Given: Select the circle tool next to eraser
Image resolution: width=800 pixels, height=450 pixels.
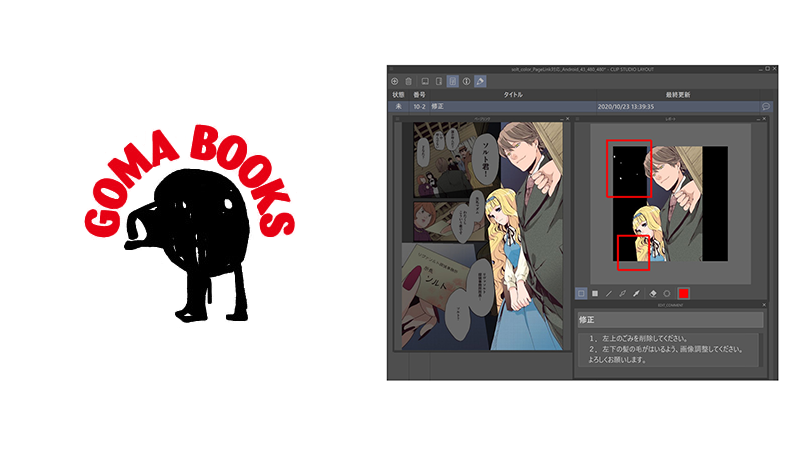Looking at the screenshot, I should coord(667,293).
